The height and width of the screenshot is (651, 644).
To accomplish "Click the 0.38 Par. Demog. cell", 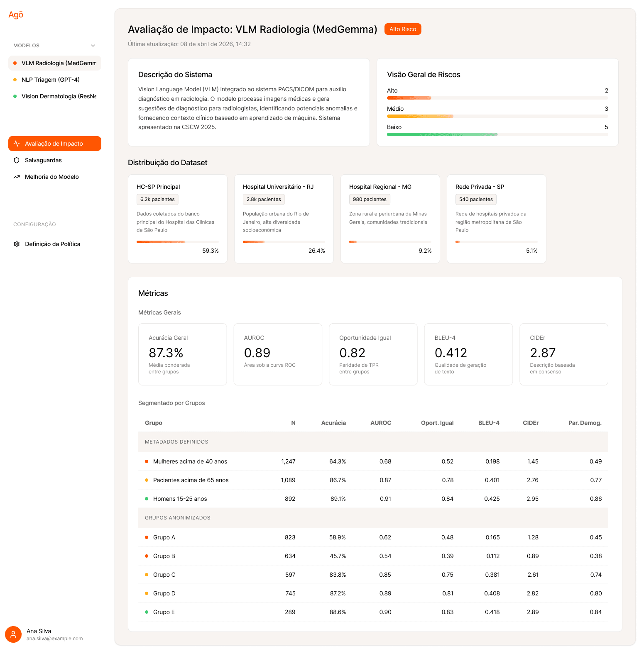I will click(596, 556).
